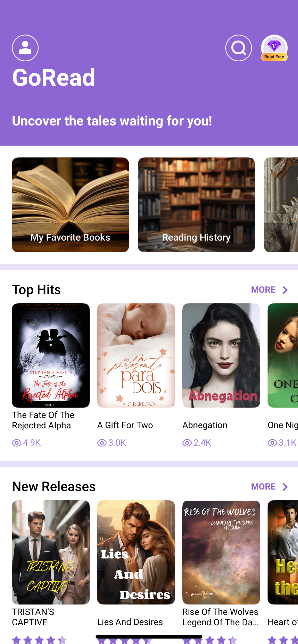The image size is (298, 644).
Task: Tap the Rise Of The Wolves title text
Action: [x=220, y=617]
